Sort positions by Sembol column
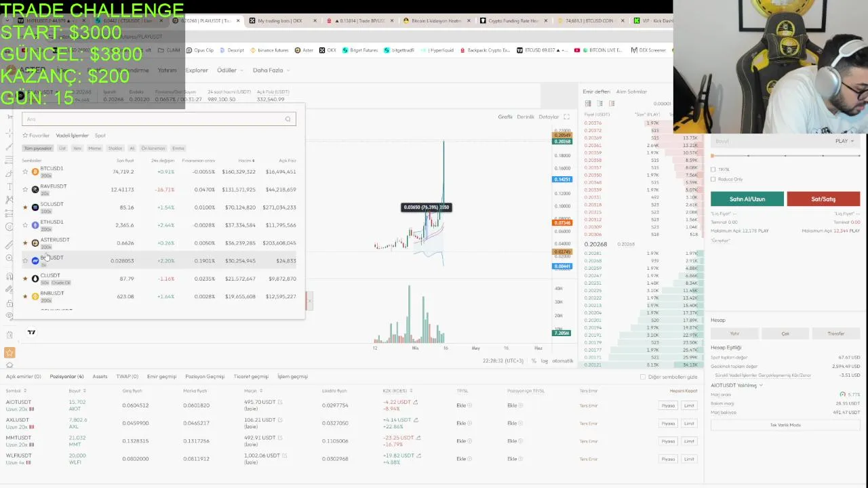 (x=16, y=391)
